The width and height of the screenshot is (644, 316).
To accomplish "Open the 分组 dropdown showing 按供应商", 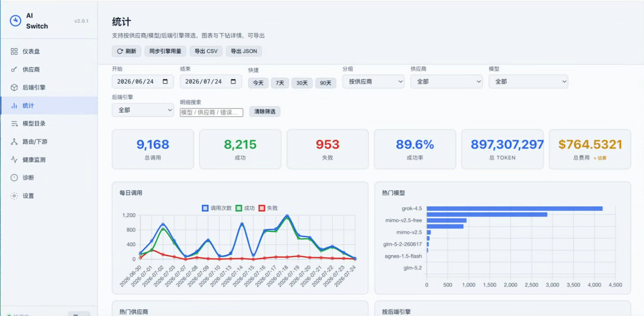I will 373,81.
